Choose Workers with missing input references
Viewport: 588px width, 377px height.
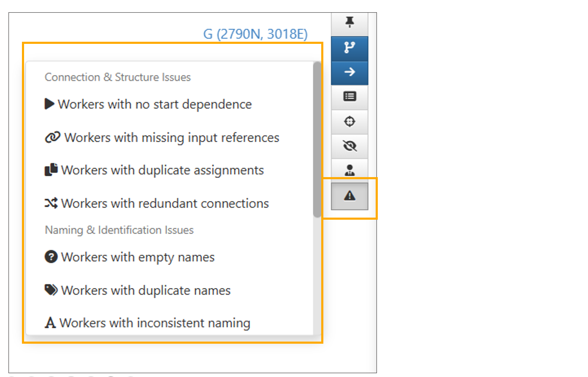(x=171, y=137)
